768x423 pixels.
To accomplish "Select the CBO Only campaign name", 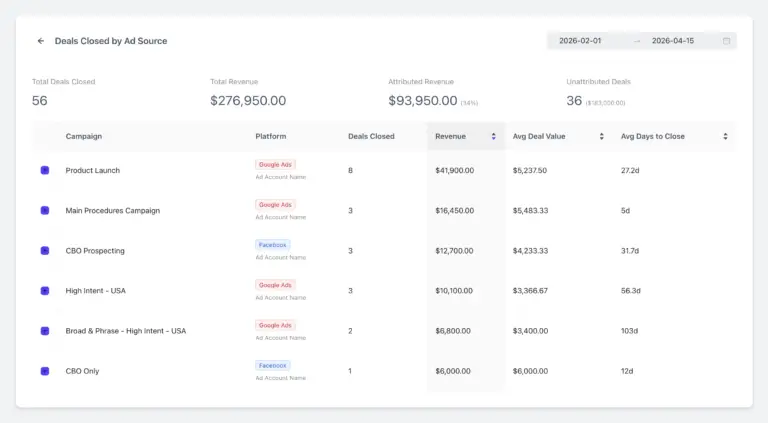I will [x=82, y=371].
